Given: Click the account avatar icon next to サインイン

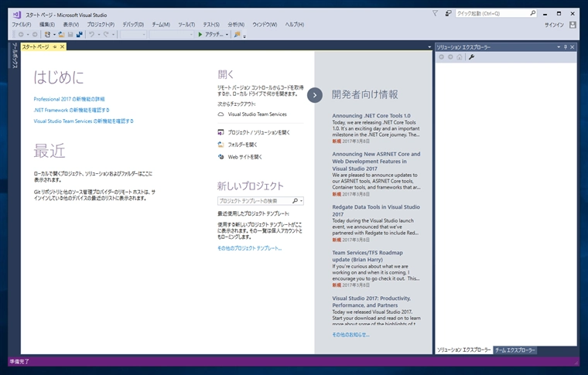Looking at the screenshot, I should pos(573,25).
